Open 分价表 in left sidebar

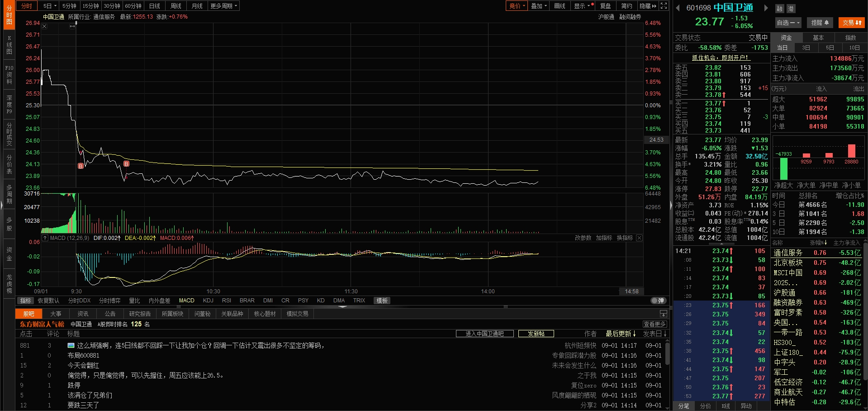click(9, 164)
